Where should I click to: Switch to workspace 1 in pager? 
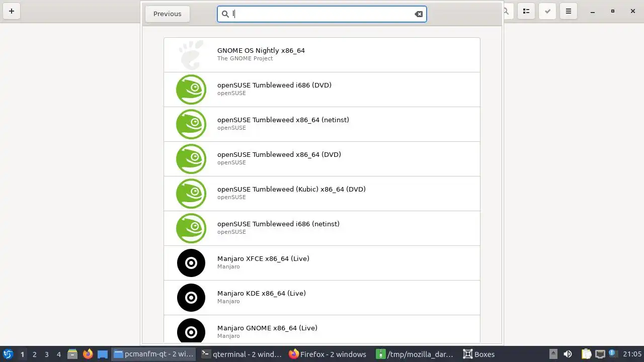22,354
